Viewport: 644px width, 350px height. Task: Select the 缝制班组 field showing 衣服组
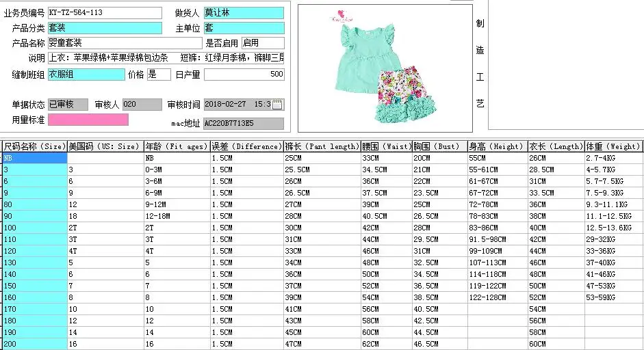point(86,75)
